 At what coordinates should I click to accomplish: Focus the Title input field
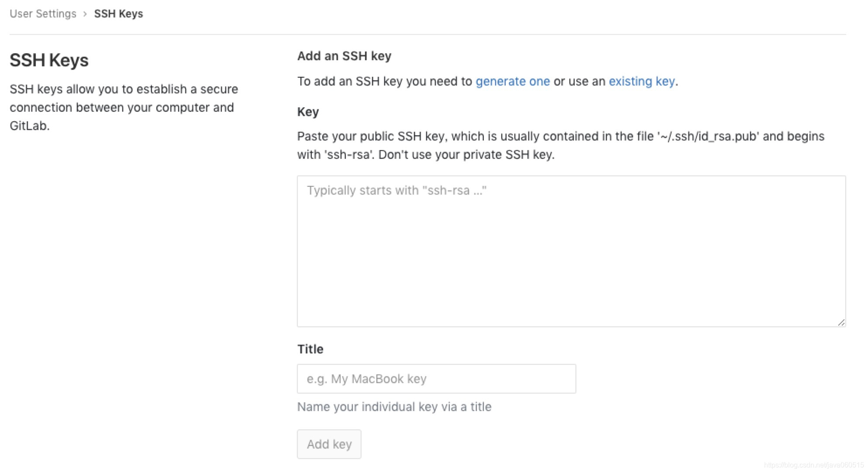[x=436, y=379]
